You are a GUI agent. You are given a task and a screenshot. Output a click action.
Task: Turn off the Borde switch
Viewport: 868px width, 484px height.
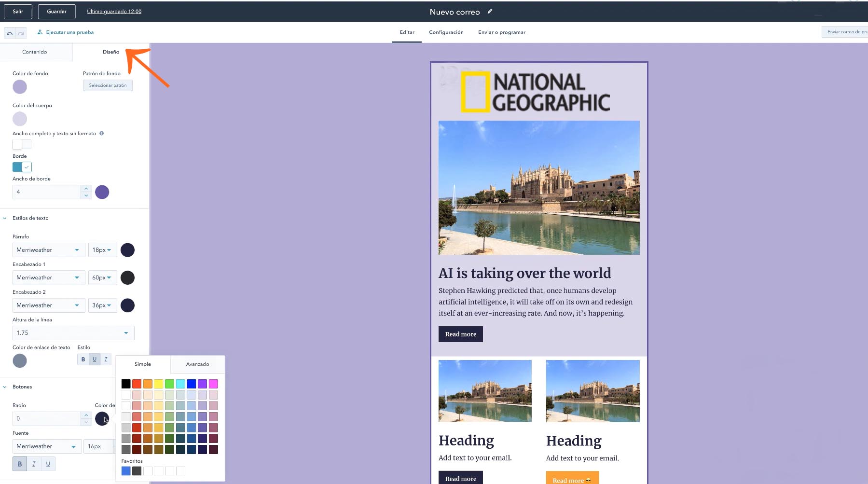point(22,167)
